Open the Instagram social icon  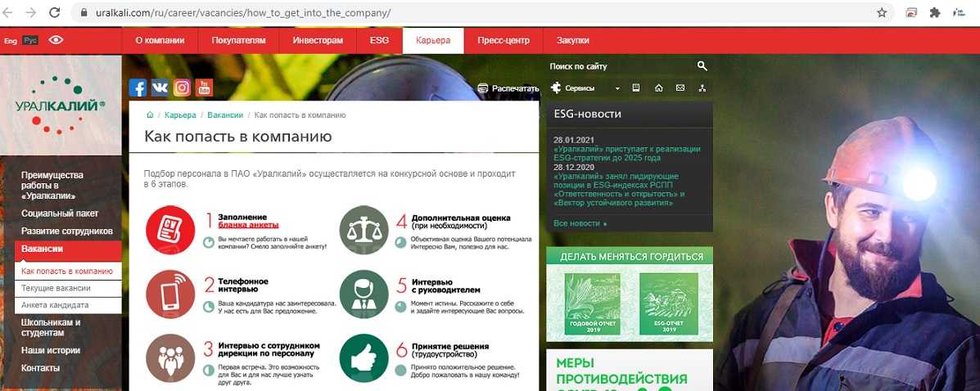(x=182, y=88)
